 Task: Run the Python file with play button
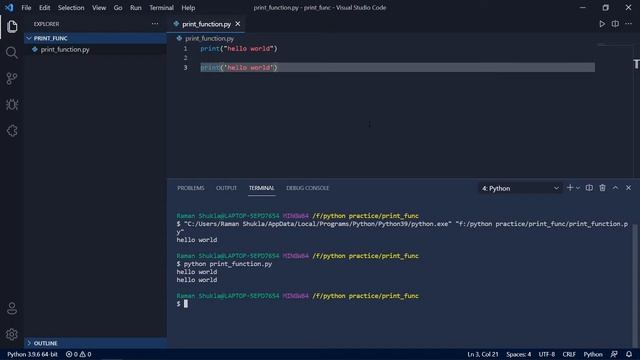[602, 24]
